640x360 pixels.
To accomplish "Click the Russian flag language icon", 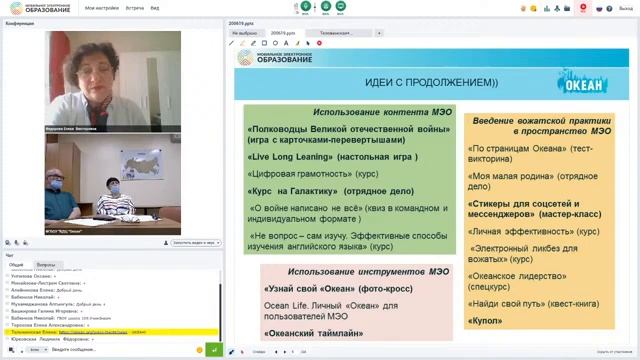I will [x=599, y=9].
